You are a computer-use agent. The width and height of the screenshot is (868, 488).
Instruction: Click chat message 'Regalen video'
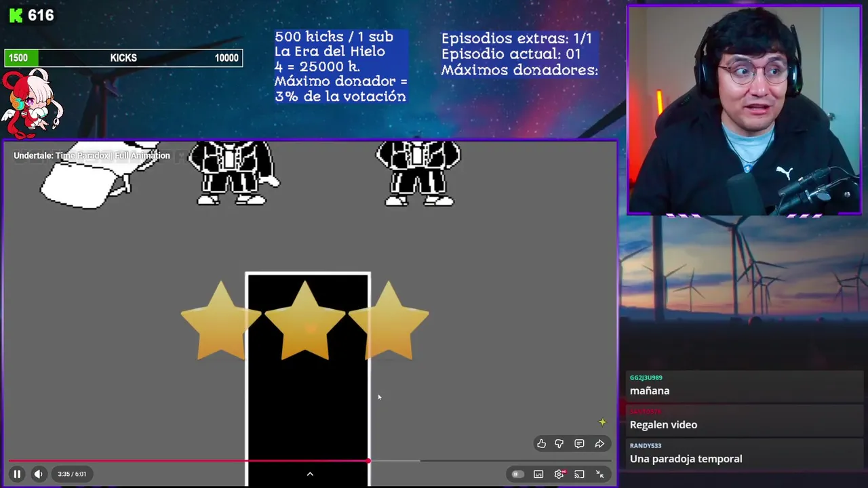click(663, 424)
